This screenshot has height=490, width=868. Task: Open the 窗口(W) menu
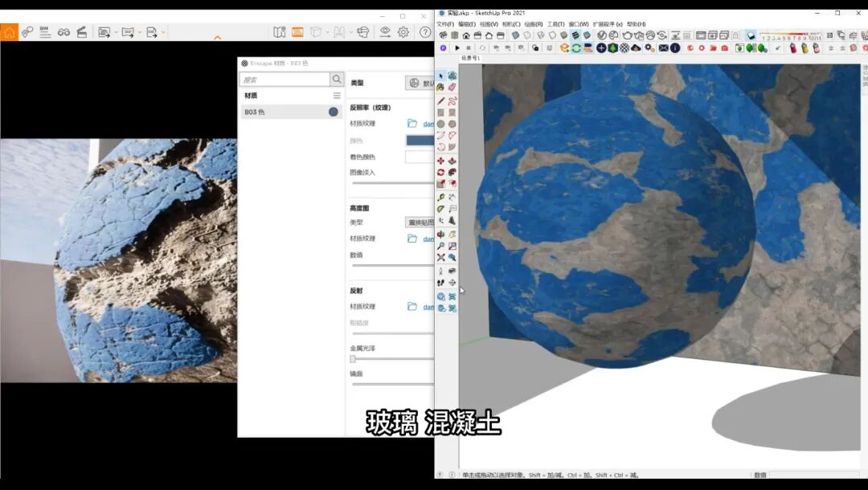point(579,24)
